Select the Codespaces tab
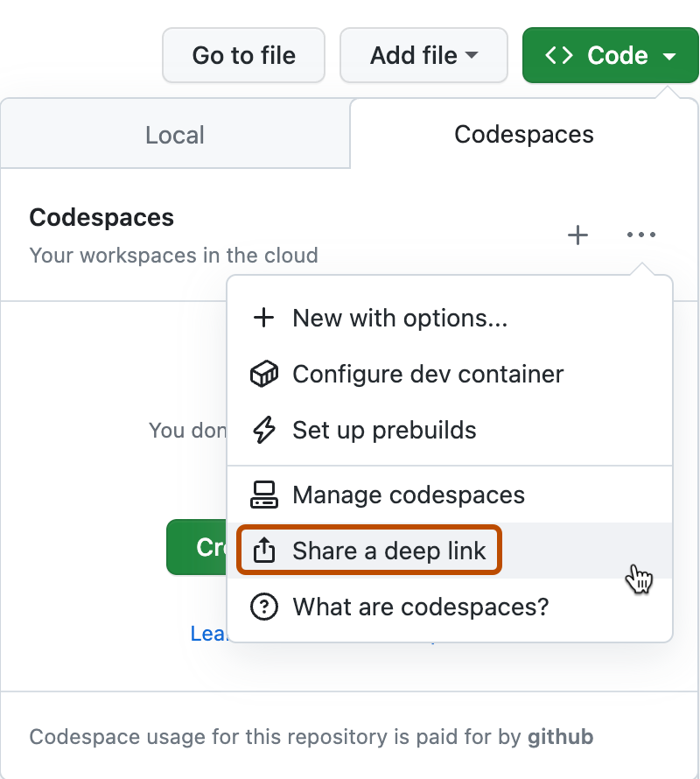700x779 pixels. click(x=523, y=134)
